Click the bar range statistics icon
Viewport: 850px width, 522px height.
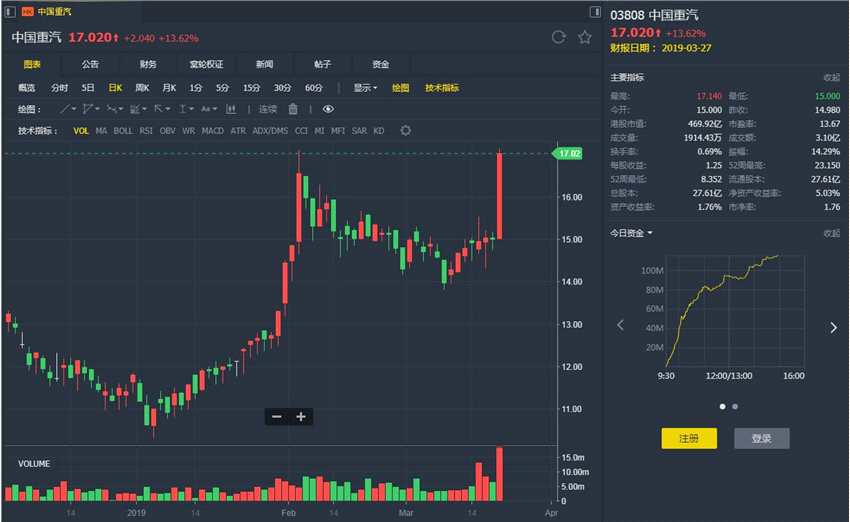point(231,109)
